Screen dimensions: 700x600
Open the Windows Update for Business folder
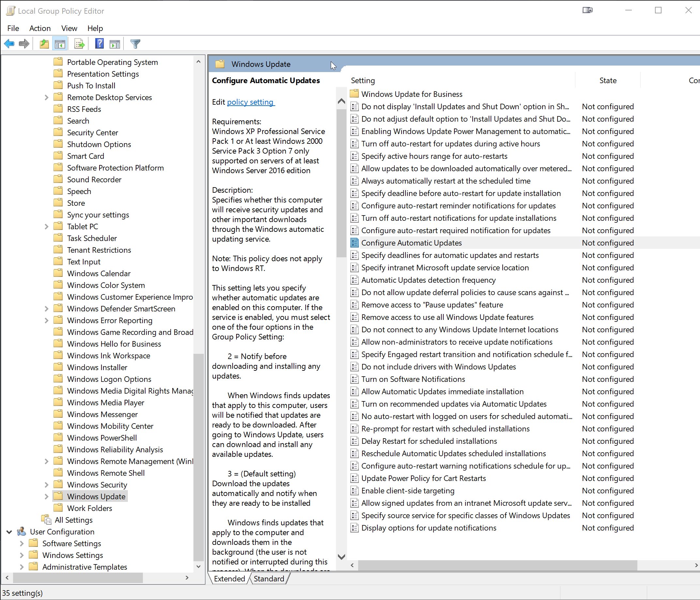pyautogui.click(x=412, y=94)
